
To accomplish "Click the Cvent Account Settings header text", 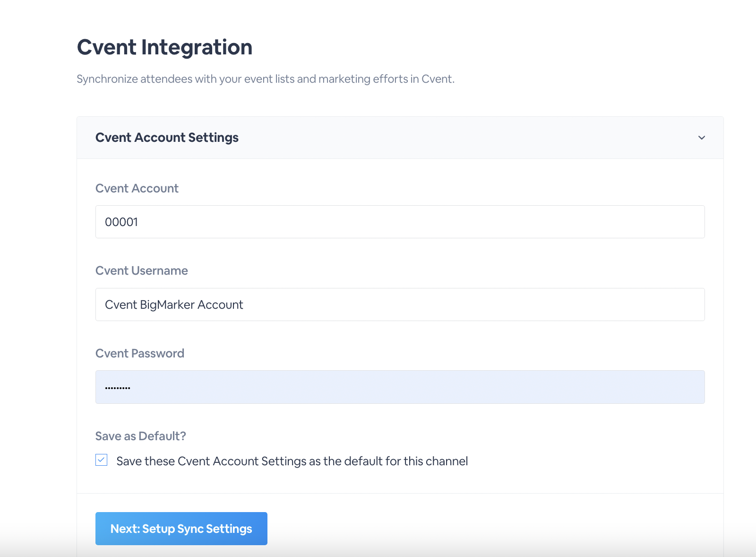I will pyautogui.click(x=167, y=138).
